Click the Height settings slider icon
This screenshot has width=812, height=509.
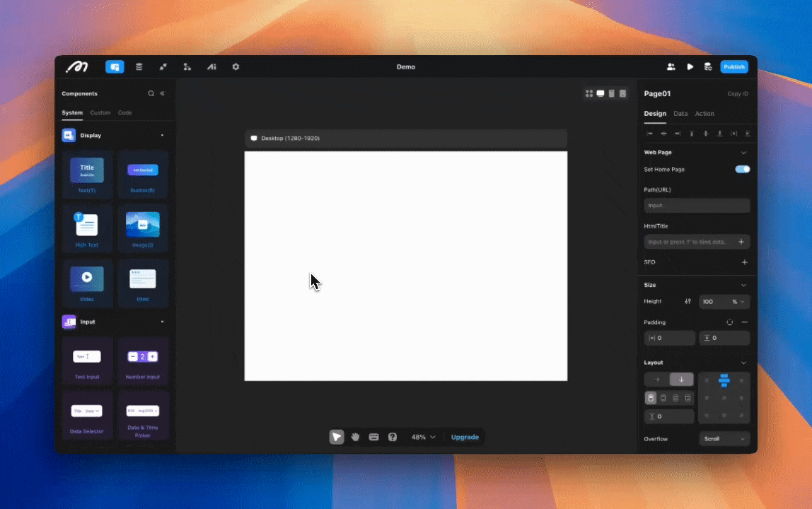coord(688,301)
